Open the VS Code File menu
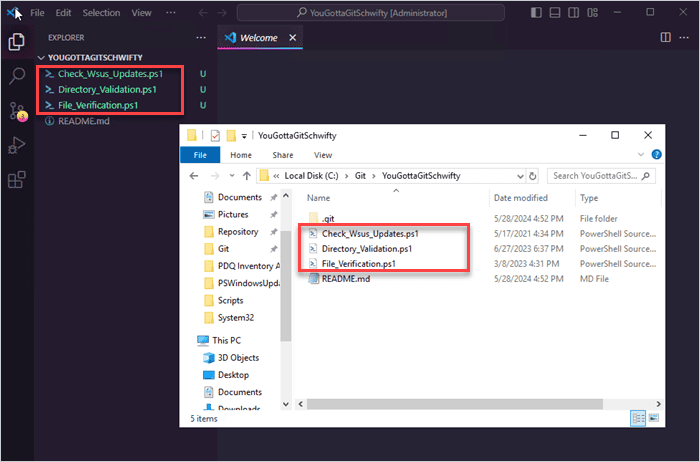 click(37, 12)
